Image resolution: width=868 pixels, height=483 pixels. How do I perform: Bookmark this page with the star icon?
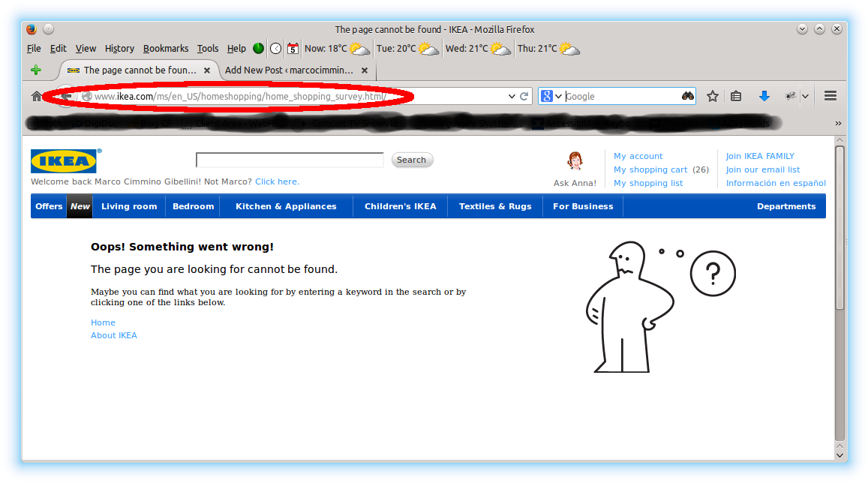tap(713, 96)
